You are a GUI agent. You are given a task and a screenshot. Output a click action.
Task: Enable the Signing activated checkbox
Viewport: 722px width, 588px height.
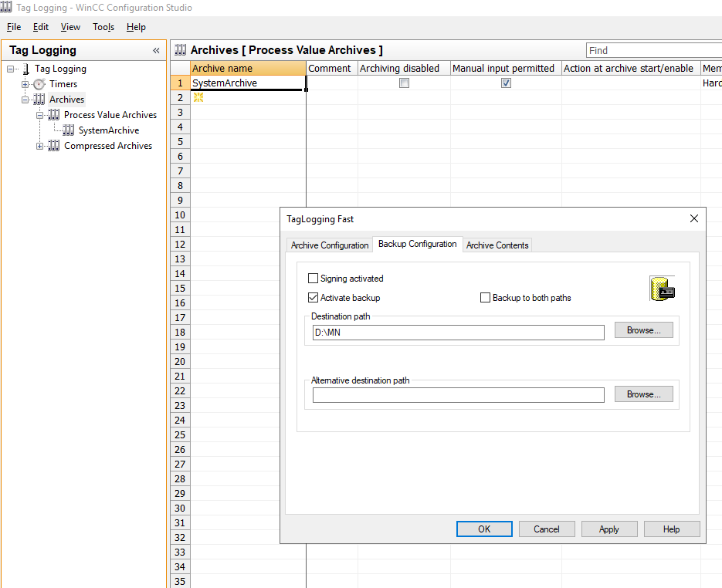pos(313,279)
